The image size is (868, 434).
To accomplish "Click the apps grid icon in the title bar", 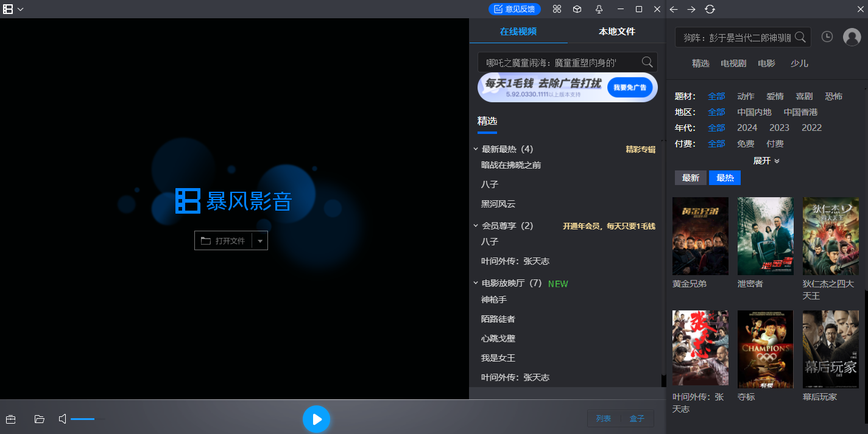I will (x=557, y=9).
